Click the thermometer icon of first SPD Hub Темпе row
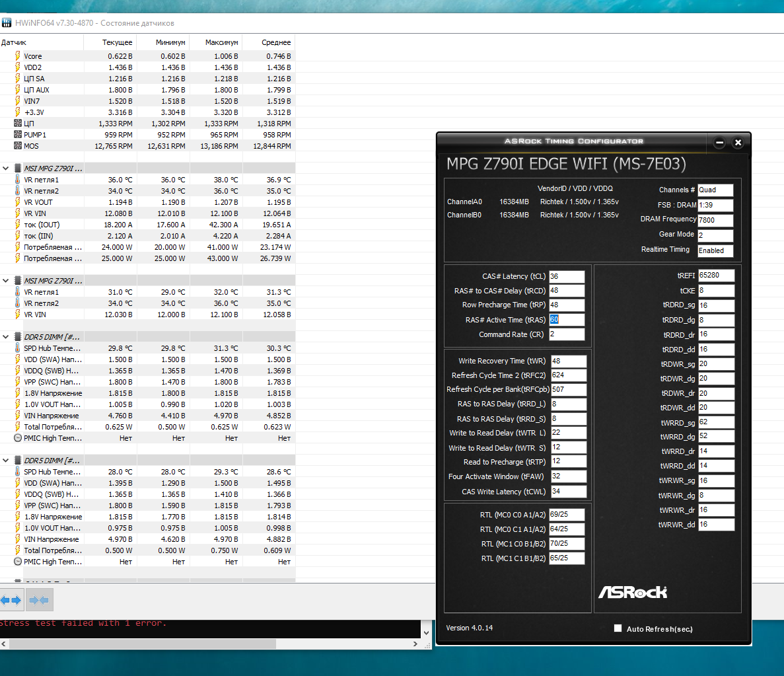The width and height of the screenshot is (784, 676). 17,348
